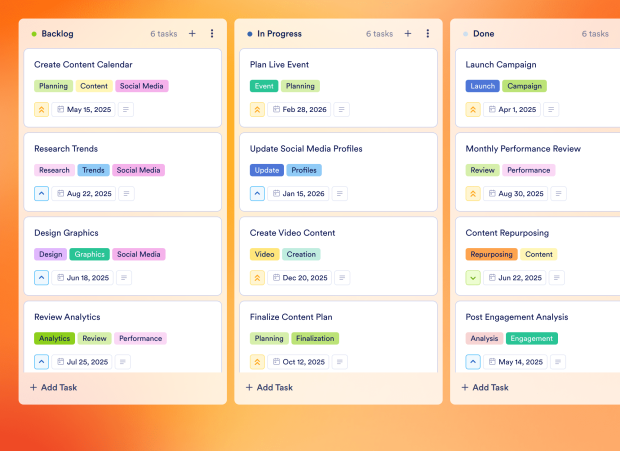
Task: Click description icon on Create Content Calendar card
Action: [126, 110]
